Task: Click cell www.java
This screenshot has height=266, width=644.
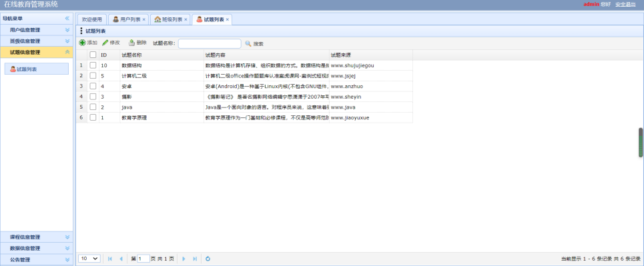Action: pos(371,107)
